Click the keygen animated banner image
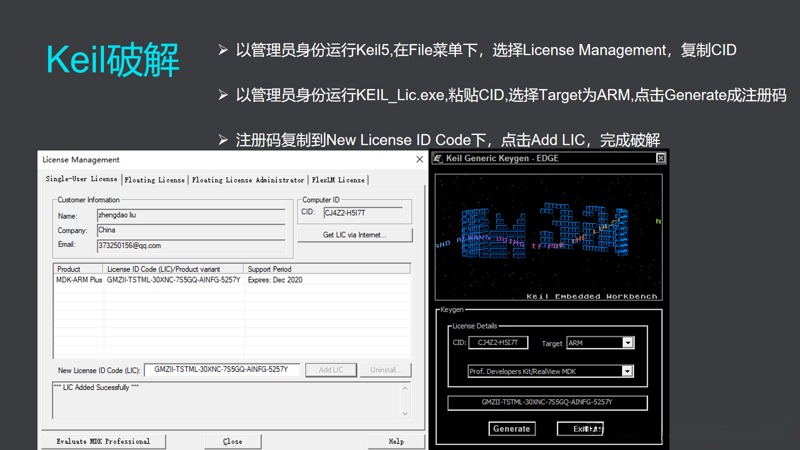The image size is (800, 450). coord(548,237)
